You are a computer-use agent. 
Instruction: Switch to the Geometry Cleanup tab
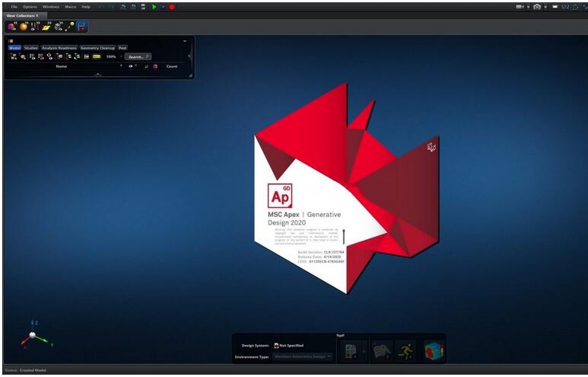97,48
